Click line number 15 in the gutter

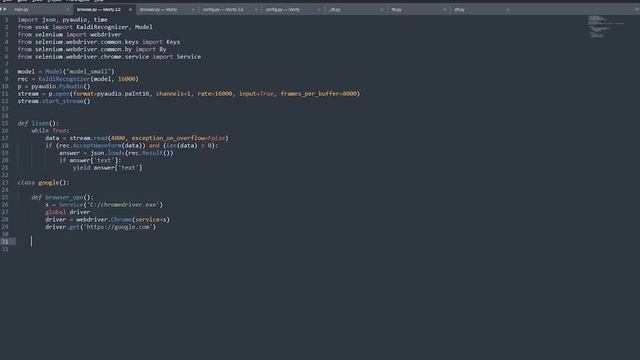click(x=5, y=123)
